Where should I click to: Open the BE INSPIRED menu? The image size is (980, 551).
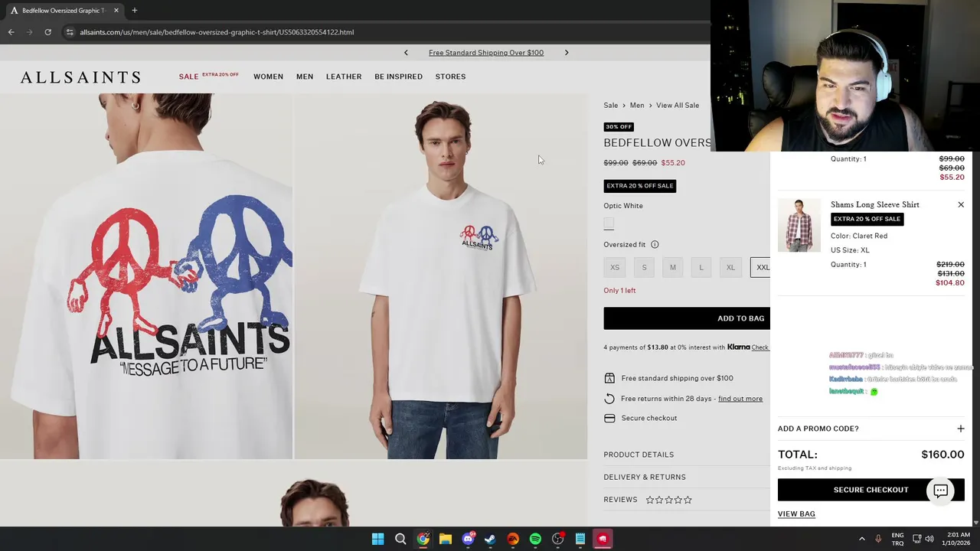coord(398,77)
